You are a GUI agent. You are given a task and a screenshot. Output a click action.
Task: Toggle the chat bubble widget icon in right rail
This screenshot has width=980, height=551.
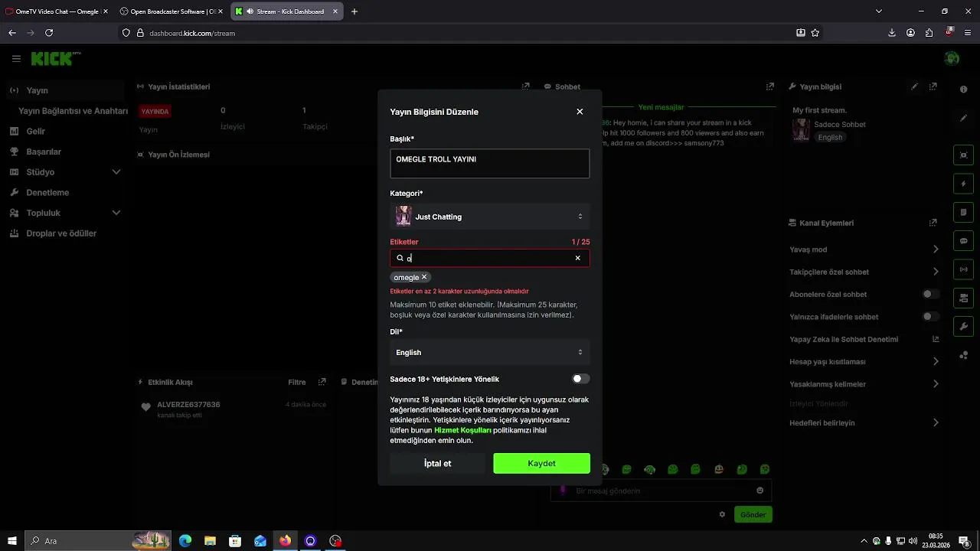[x=963, y=240]
